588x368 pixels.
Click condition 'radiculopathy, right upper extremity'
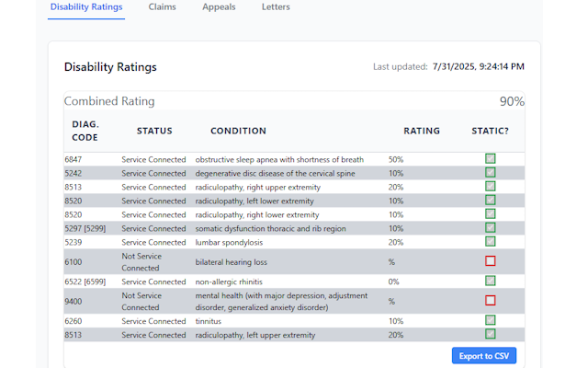257,188
